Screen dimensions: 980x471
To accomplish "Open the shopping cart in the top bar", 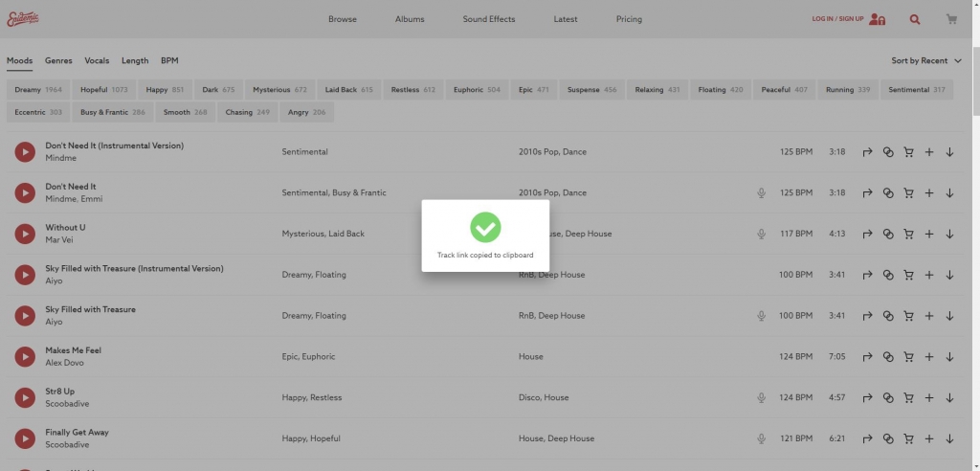I will (950, 19).
